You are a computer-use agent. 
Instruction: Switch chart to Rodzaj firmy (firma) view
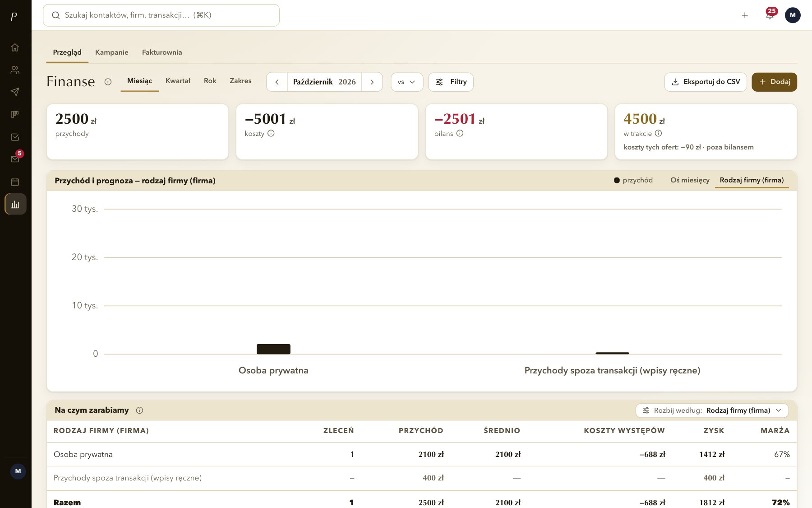tap(752, 180)
